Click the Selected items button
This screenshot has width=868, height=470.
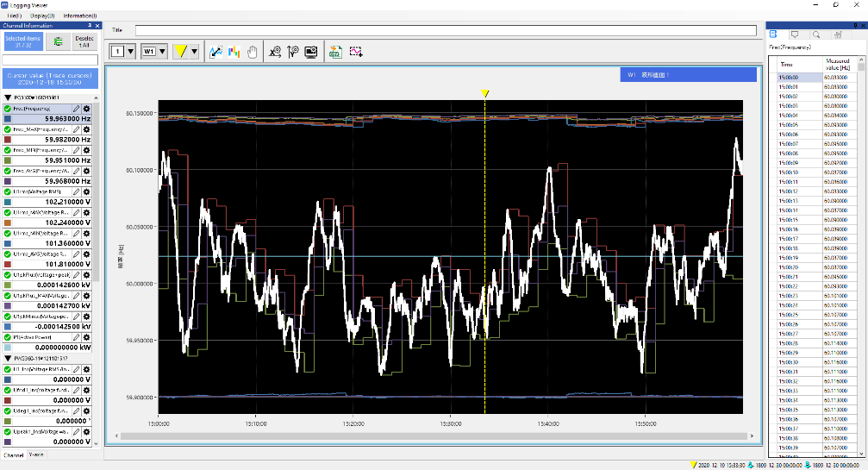[22, 41]
